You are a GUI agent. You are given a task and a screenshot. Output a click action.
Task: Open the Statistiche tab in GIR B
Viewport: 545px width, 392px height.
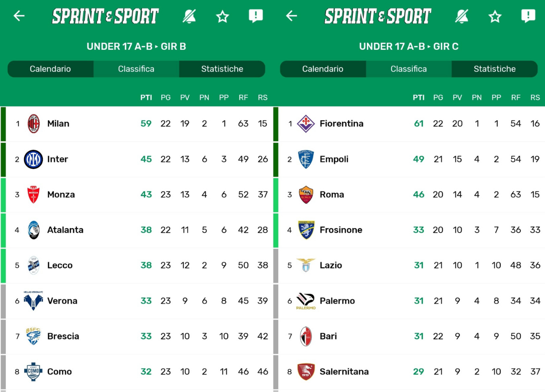[x=222, y=69]
